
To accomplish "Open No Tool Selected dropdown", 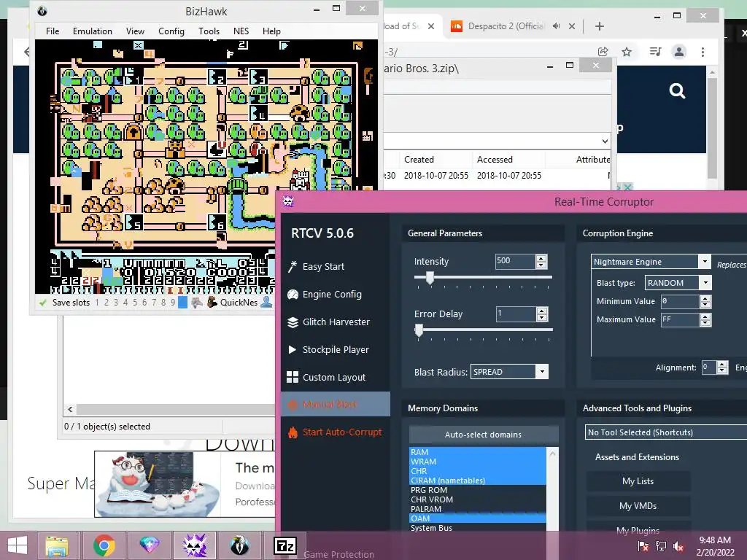I will (x=665, y=432).
